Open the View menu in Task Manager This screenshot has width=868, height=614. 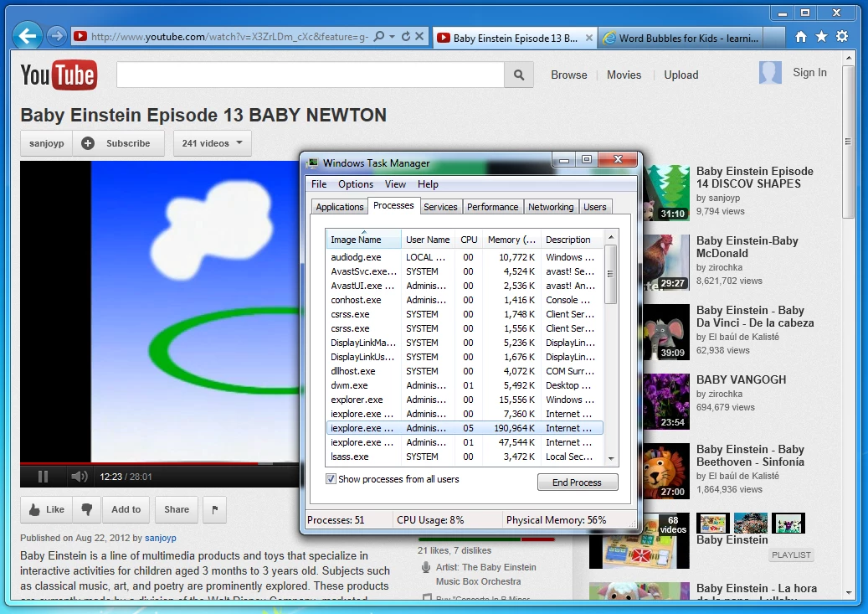pos(395,184)
